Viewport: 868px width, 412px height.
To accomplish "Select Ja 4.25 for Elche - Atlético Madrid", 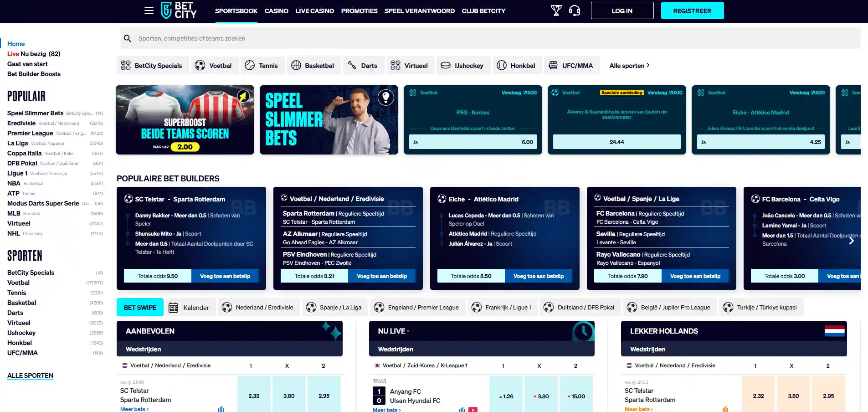I will tap(760, 142).
